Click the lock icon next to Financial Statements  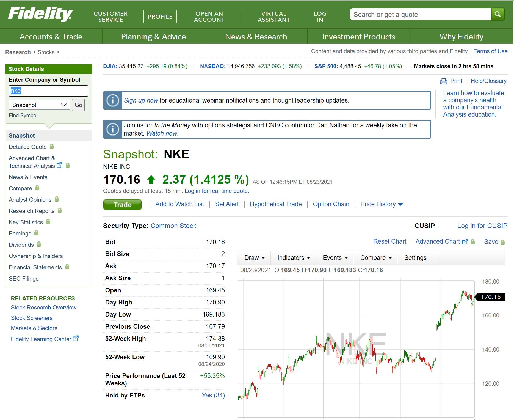click(x=67, y=267)
